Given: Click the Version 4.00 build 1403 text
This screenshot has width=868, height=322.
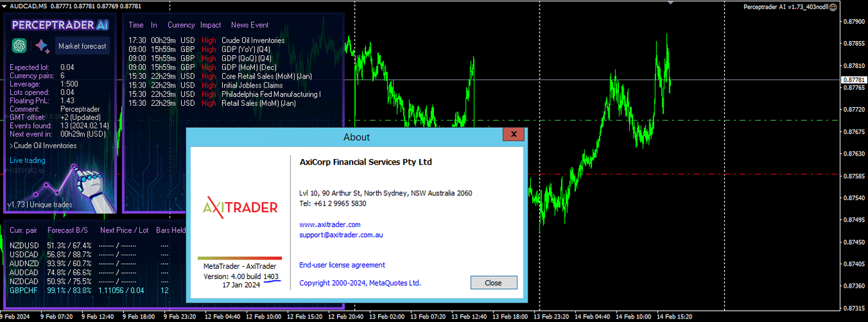Looking at the screenshot, I should click(241, 276).
